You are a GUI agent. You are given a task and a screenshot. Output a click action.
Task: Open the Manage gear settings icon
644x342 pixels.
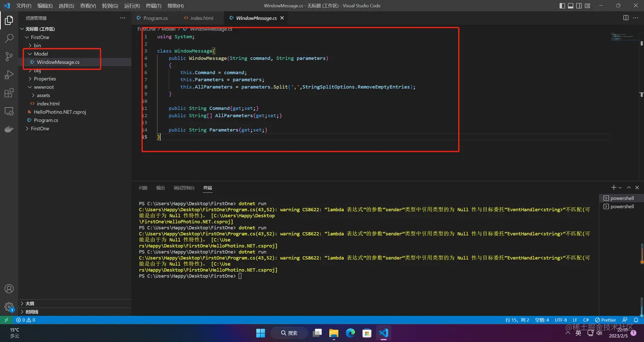(x=9, y=307)
